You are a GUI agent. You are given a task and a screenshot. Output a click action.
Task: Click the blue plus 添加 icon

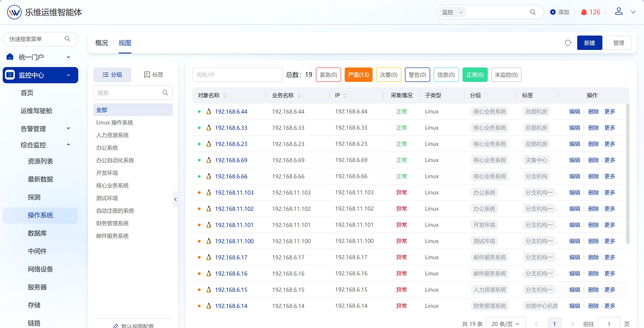click(x=553, y=12)
